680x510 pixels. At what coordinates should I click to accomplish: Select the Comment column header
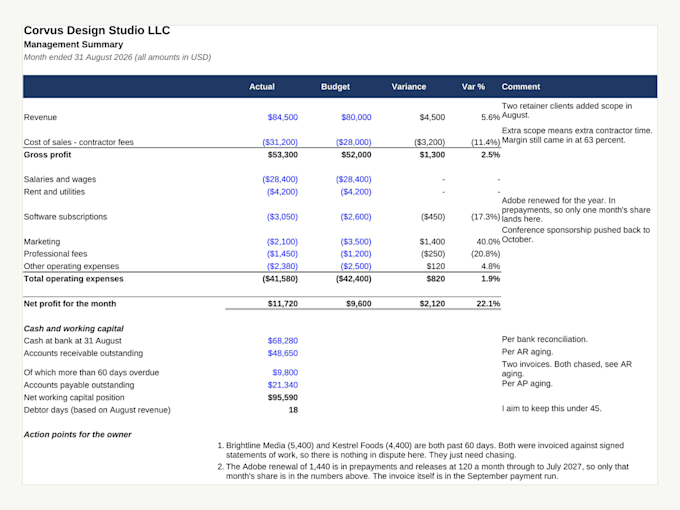[x=520, y=87]
